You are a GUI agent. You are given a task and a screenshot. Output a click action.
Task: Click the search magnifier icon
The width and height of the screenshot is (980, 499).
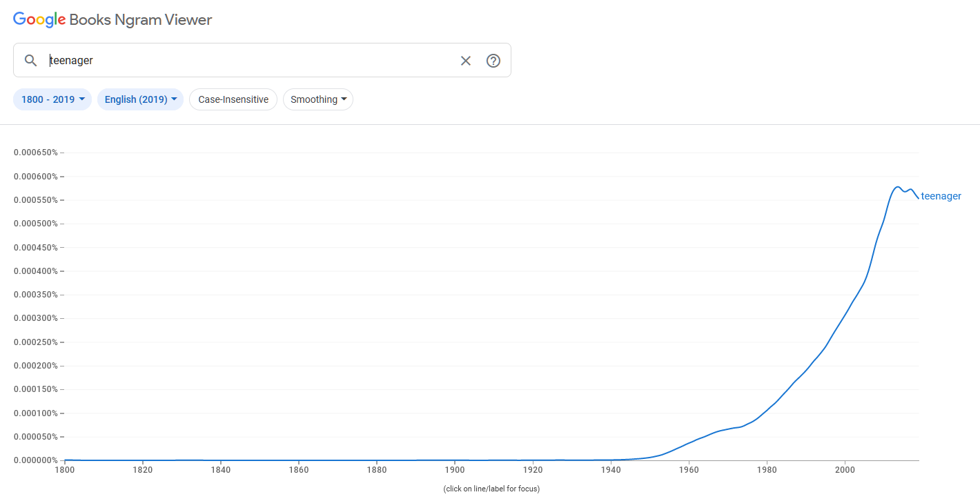click(x=30, y=61)
